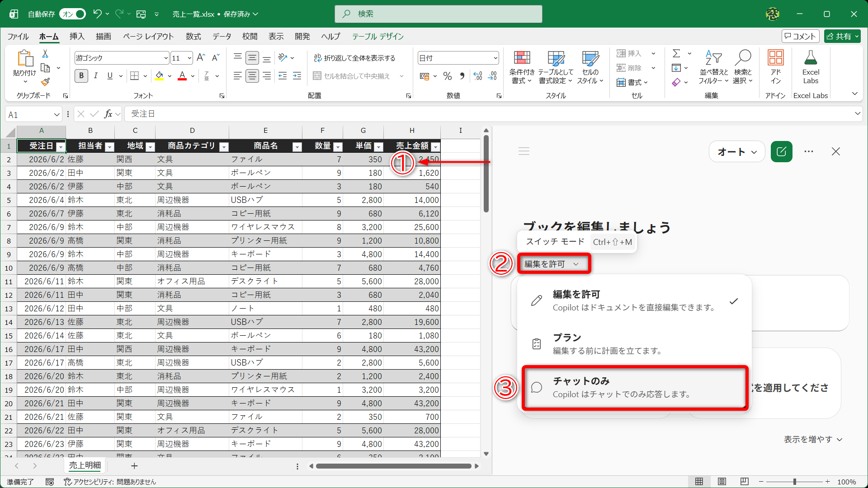Click the Font Color A icon
Image resolution: width=868 pixels, height=488 pixels.
pyautogui.click(x=182, y=76)
